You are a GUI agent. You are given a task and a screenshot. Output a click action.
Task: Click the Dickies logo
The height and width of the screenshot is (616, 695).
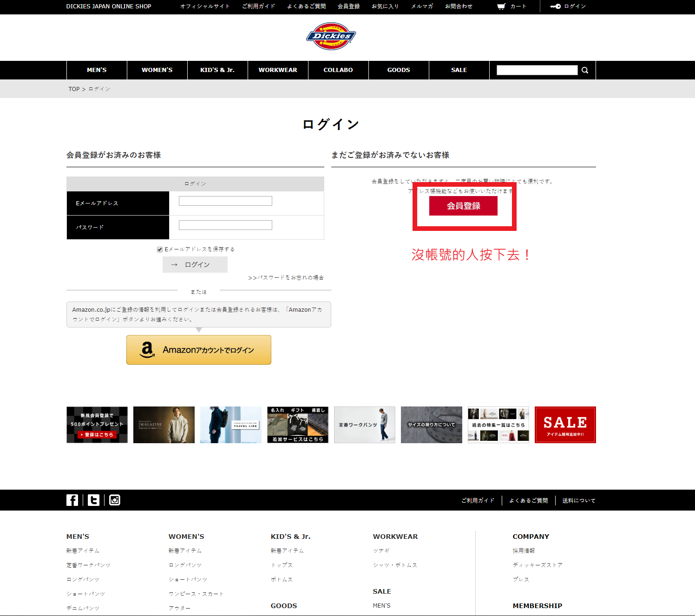331,36
